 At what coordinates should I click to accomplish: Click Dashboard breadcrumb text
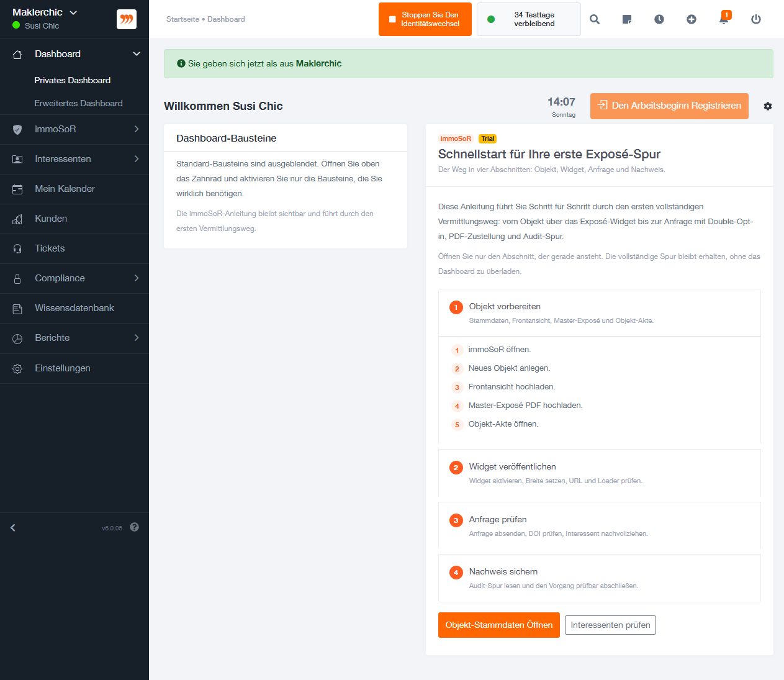pyautogui.click(x=226, y=19)
